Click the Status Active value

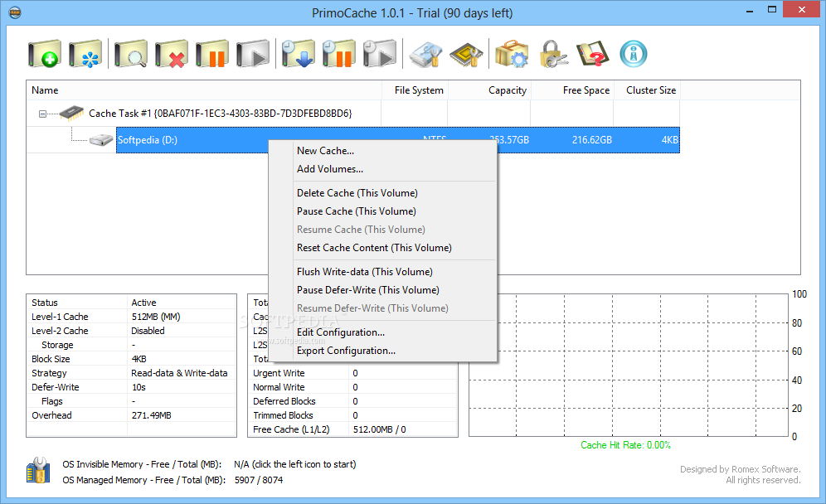pos(143,303)
